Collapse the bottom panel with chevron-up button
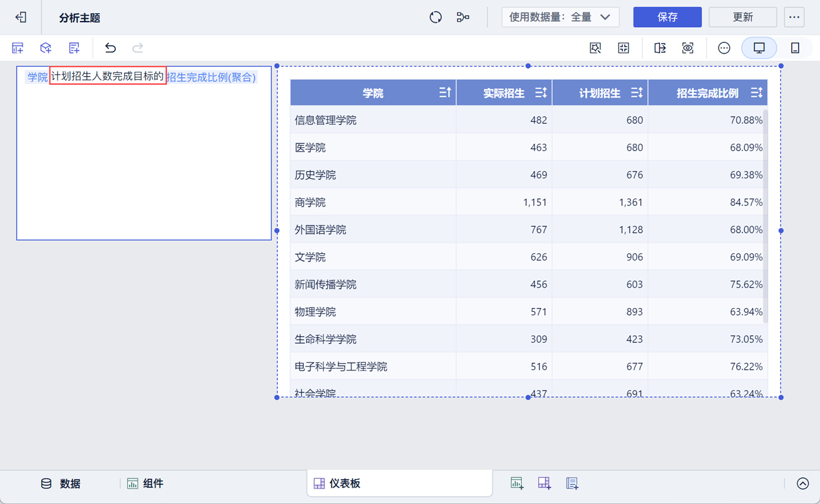 tap(802, 483)
